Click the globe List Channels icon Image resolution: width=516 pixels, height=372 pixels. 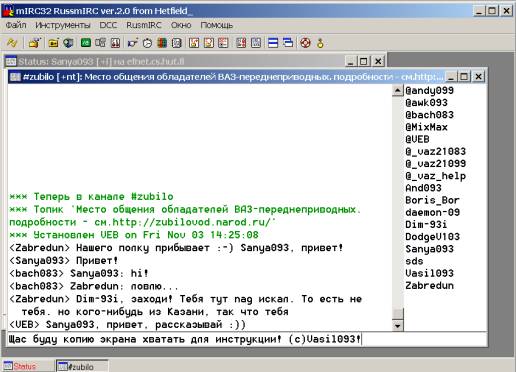68,43
